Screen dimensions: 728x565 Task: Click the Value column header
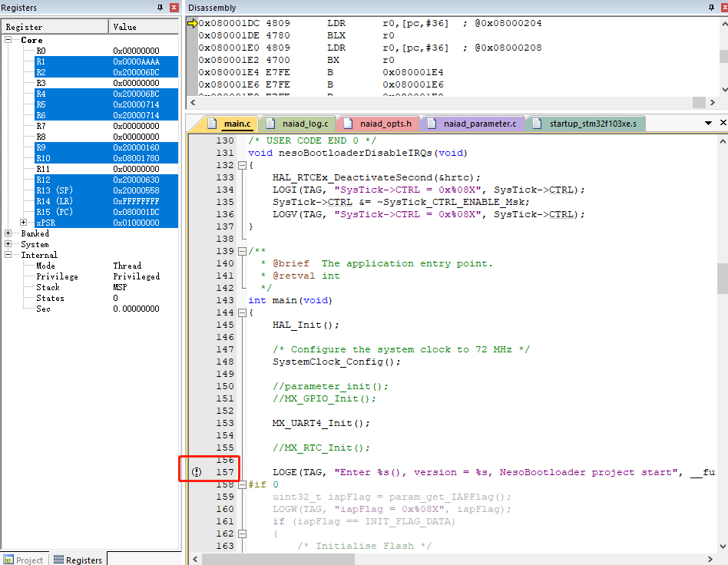[144, 27]
